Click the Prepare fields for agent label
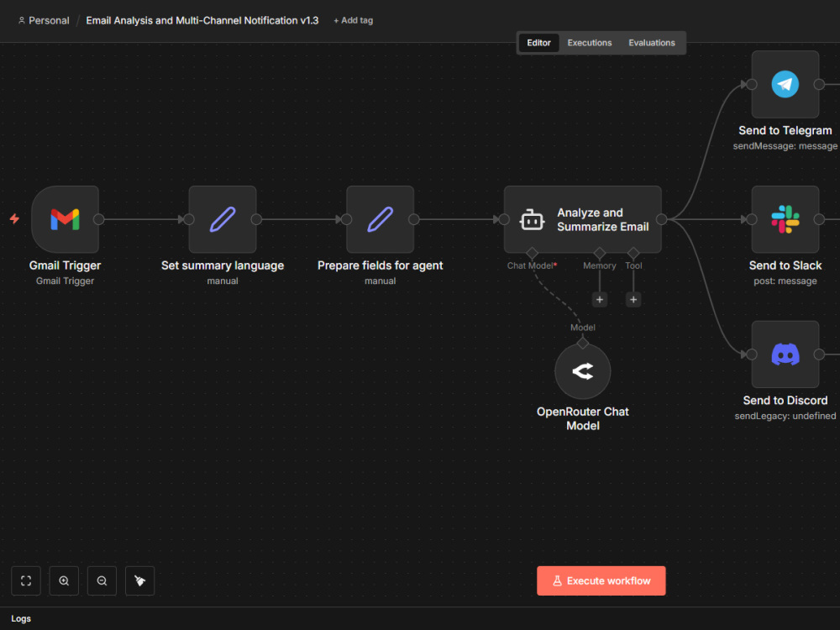This screenshot has height=630, width=840. [x=380, y=265]
